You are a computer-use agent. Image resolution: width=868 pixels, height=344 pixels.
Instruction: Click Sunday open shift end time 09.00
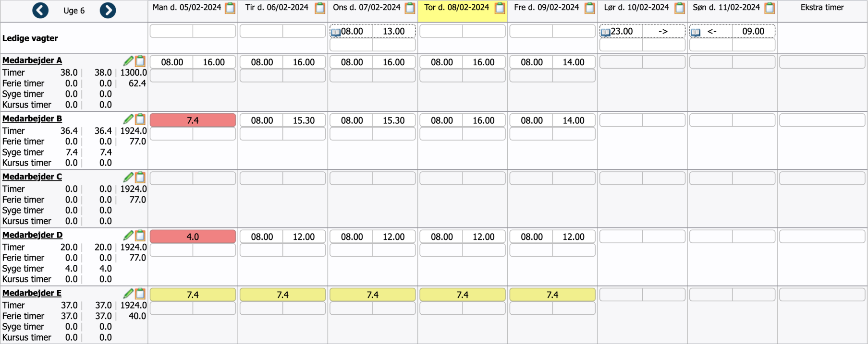click(x=753, y=31)
